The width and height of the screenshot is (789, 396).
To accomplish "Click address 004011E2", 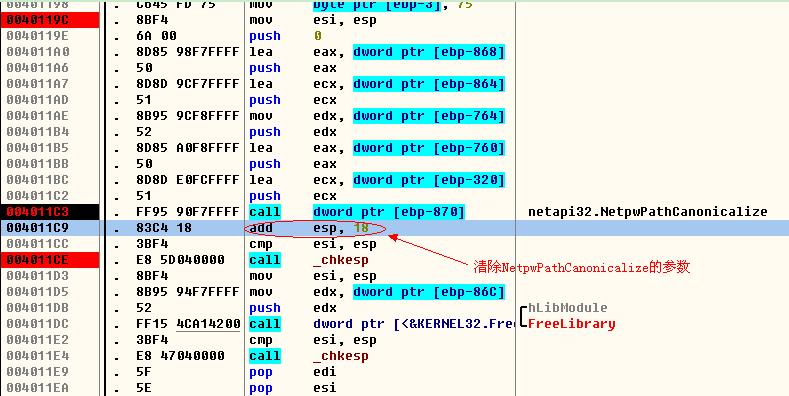I will [38, 340].
